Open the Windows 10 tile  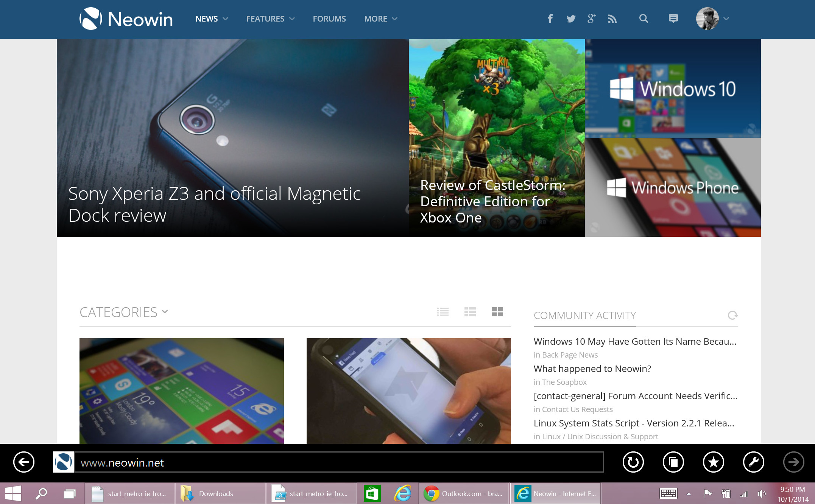[x=673, y=88]
